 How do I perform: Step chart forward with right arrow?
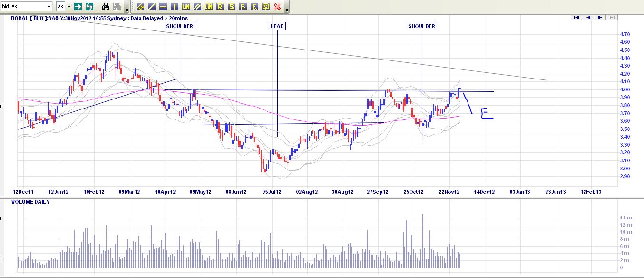tap(600, 18)
